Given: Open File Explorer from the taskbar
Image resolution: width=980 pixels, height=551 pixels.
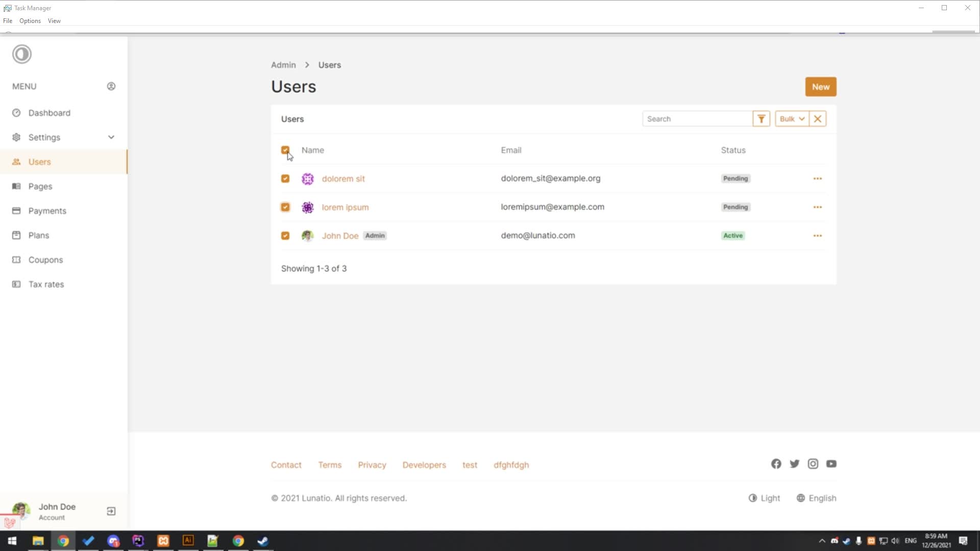Looking at the screenshot, I should [38, 541].
